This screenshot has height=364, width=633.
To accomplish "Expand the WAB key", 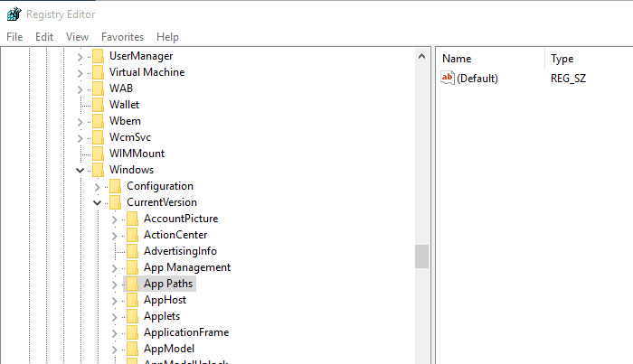I will 80,89.
